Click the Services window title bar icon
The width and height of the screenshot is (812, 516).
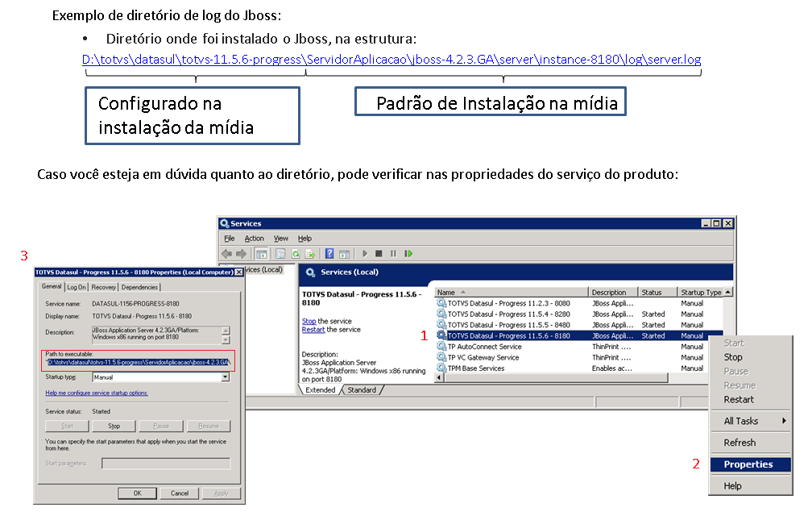click(x=224, y=223)
